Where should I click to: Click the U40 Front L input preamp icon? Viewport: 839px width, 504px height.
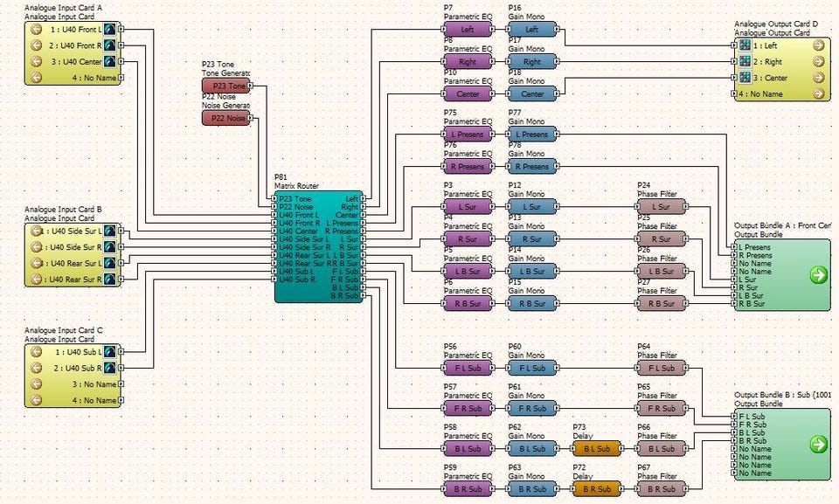coord(110,29)
